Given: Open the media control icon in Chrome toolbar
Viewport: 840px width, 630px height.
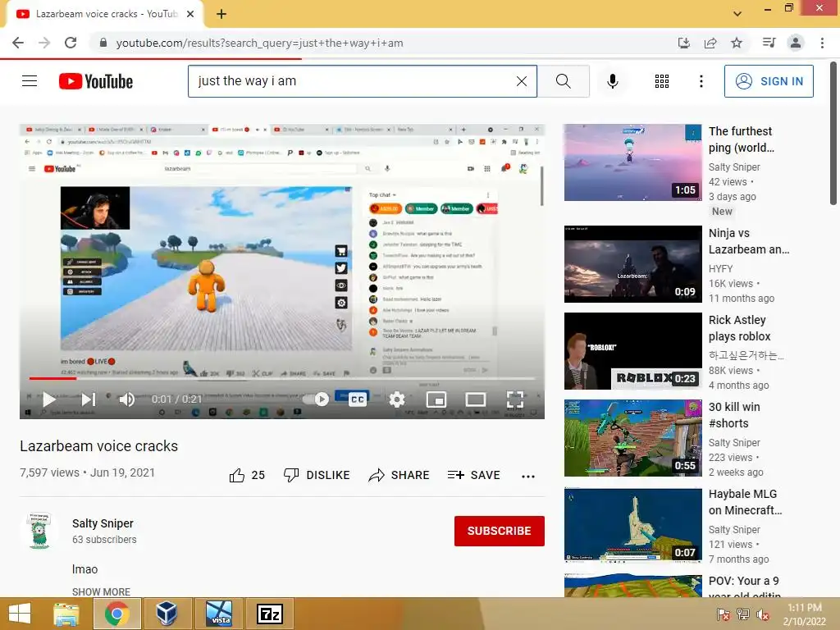Looking at the screenshot, I should pos(769,43).
